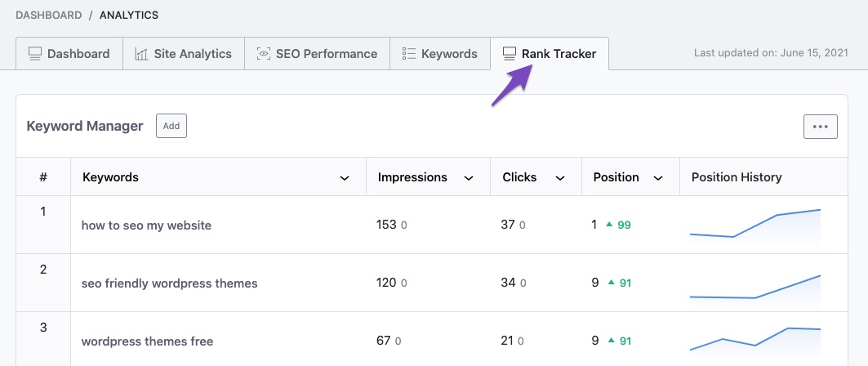Expand the Keywords column sort chevron
This screenshot has width=868, height=366.
pyautogui.click(x=345, y=178)
